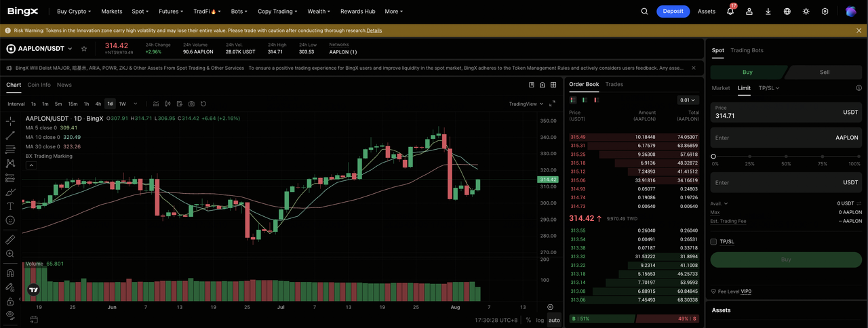This screenshot has height=328, width=868.
Task: Focus the Price input showing 314.71
Action: click(x=787, y=112)
